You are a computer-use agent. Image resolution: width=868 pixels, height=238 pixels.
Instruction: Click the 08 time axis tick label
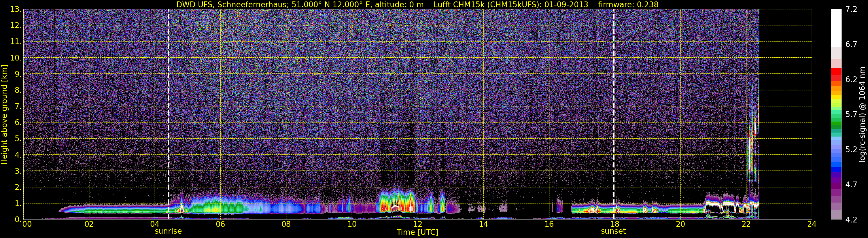coord(286,224)
